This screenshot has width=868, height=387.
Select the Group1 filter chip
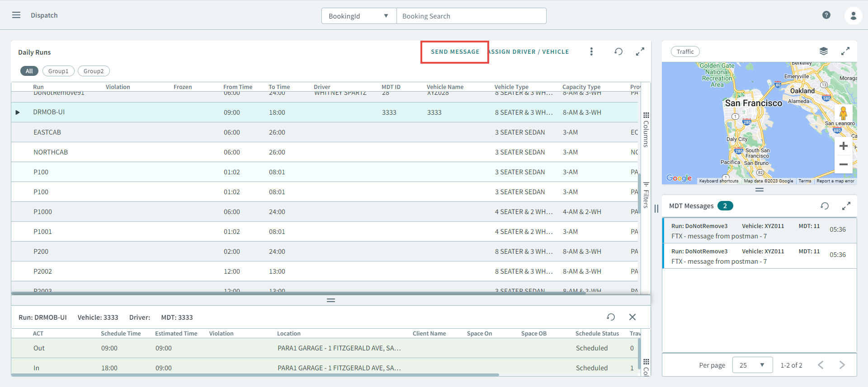click(x=58, y=71)
